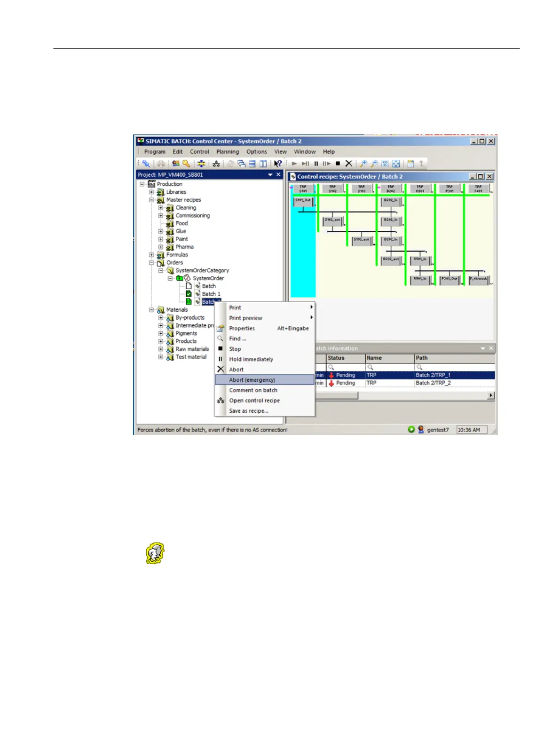Viewport: 560px width, 746px height.
Task: Click the tree icon beside Open control recipe
Action: click(221, 400)
